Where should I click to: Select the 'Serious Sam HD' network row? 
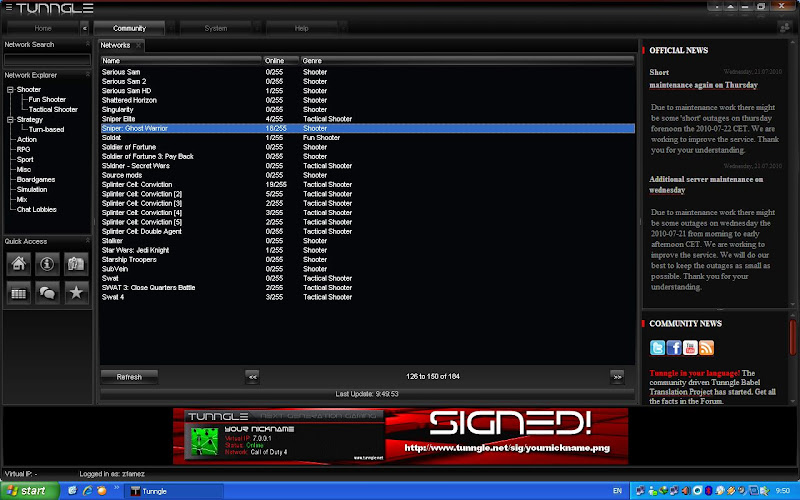(x=367, y=91)
